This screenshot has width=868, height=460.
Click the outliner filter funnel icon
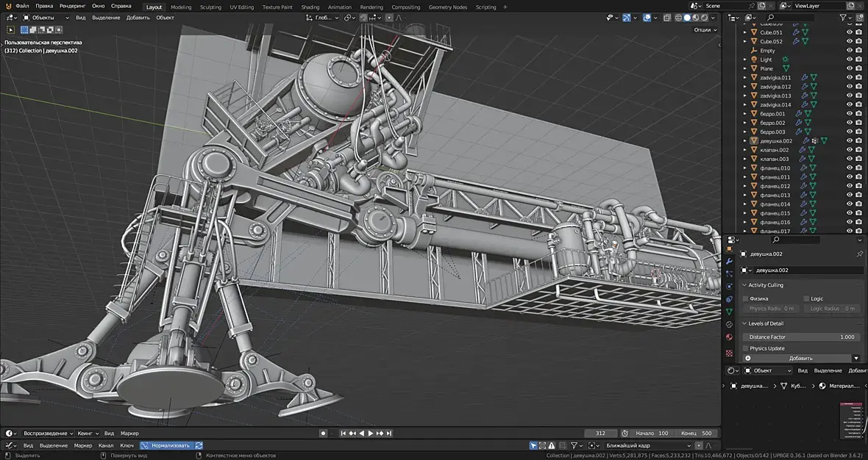843,17
